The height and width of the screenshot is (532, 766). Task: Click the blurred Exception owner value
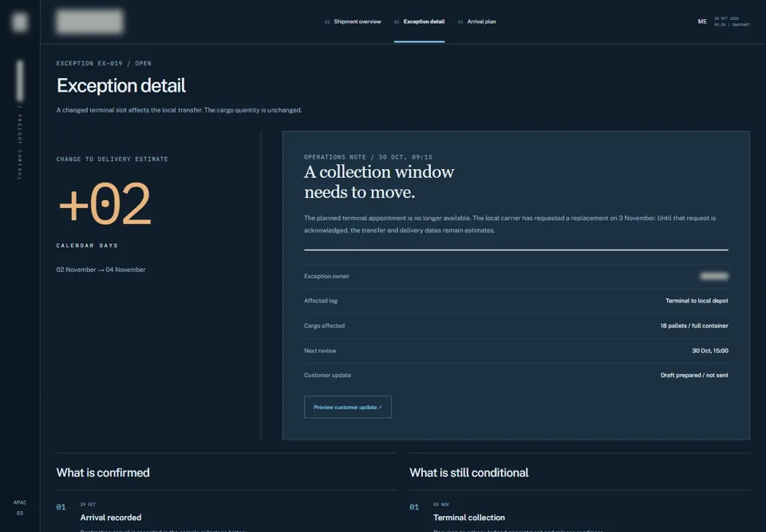coord(713,277)
